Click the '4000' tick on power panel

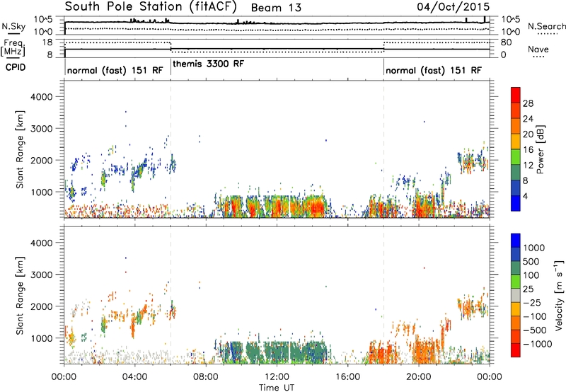click(41, 97)
